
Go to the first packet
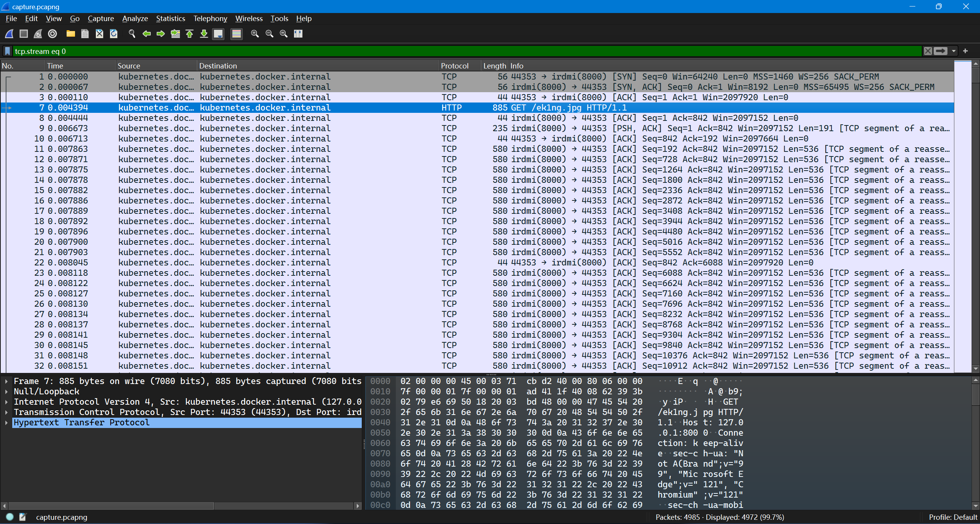[189, 34]
